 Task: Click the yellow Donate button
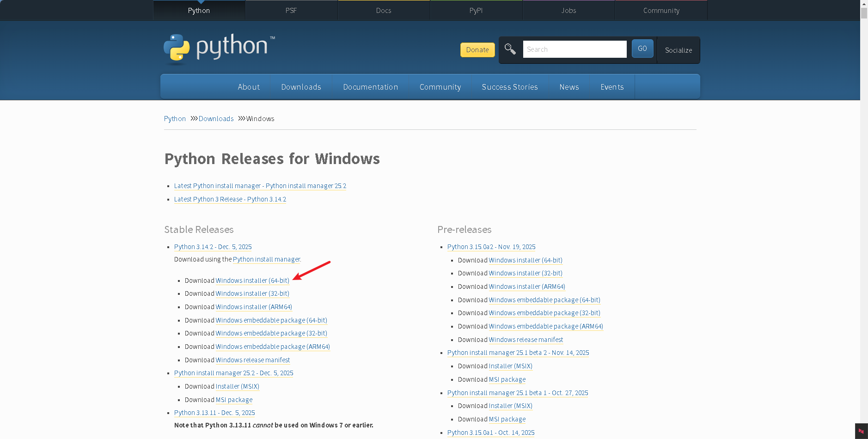(x=477, y=49)
